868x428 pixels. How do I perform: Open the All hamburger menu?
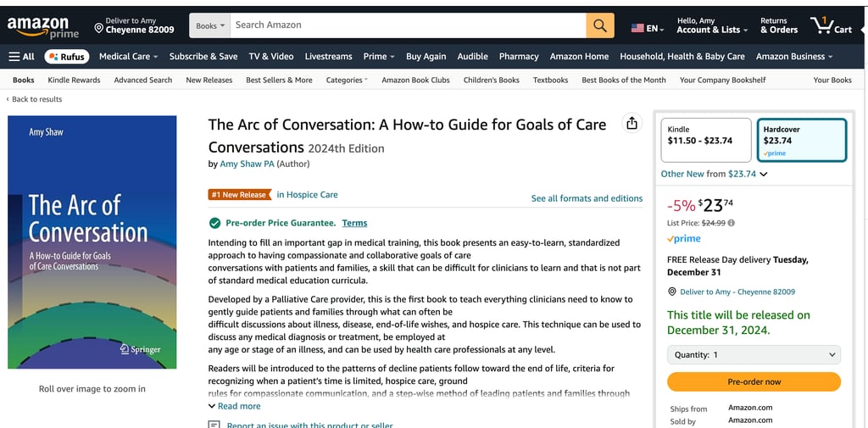coord(21,57)
